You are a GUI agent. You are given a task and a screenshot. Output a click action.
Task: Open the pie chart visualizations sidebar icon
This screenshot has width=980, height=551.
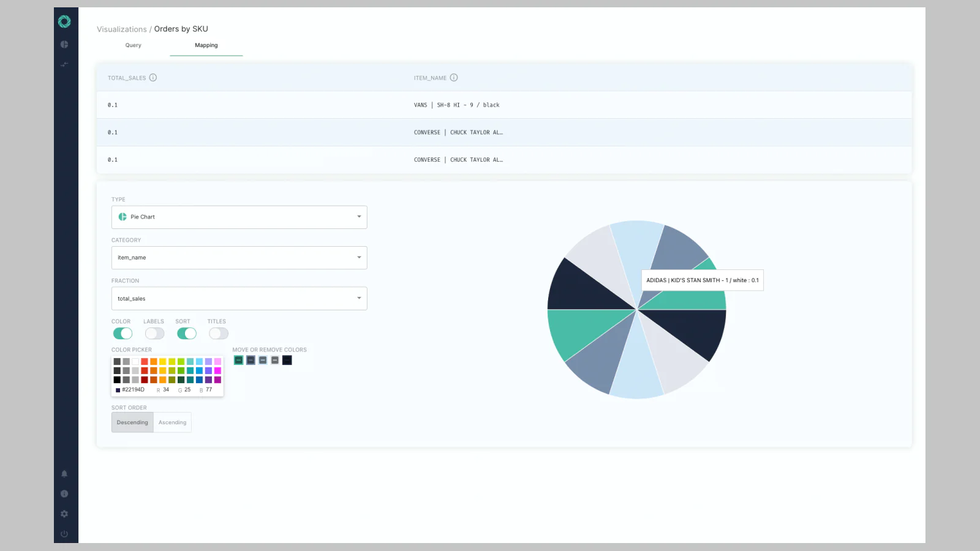pyautogui.click(x=64, y=45)
